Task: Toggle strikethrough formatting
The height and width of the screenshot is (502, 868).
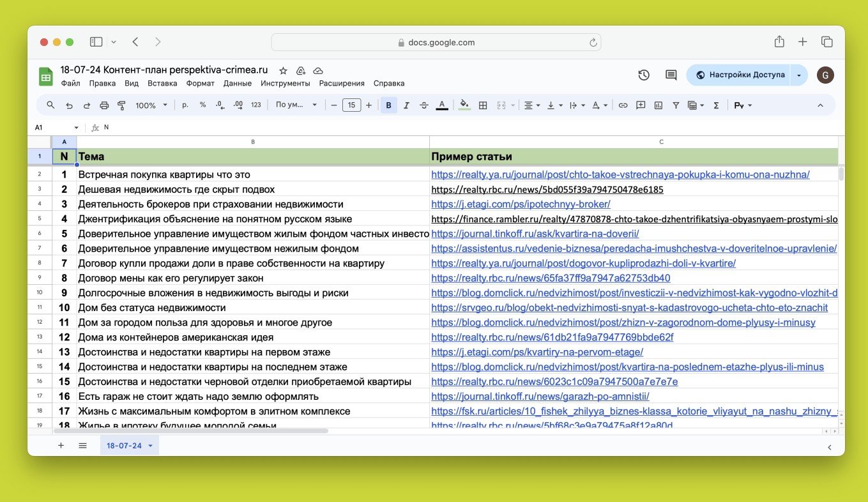Action: point(424,105)
